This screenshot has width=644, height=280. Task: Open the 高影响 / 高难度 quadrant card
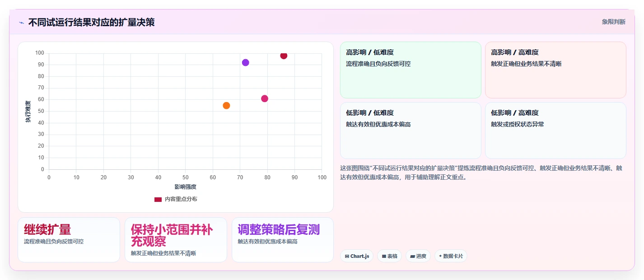(555, 70)
